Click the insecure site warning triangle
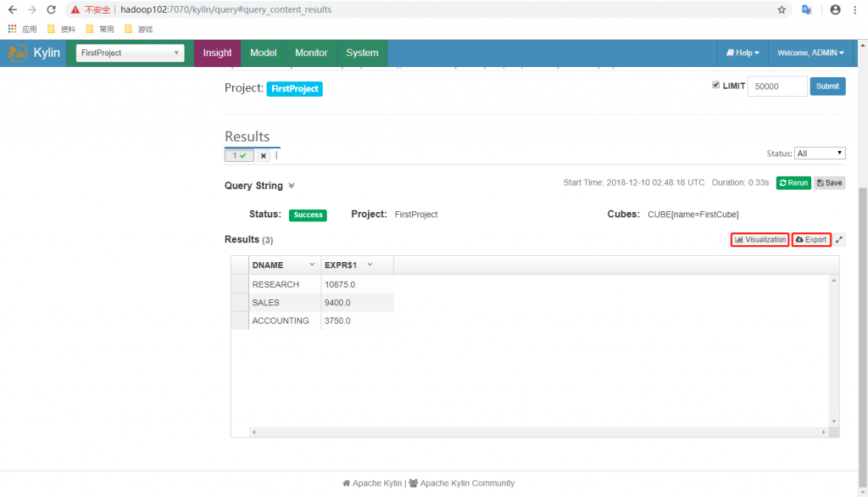This screenshot has height=497, width=868. tap(75, 9)
